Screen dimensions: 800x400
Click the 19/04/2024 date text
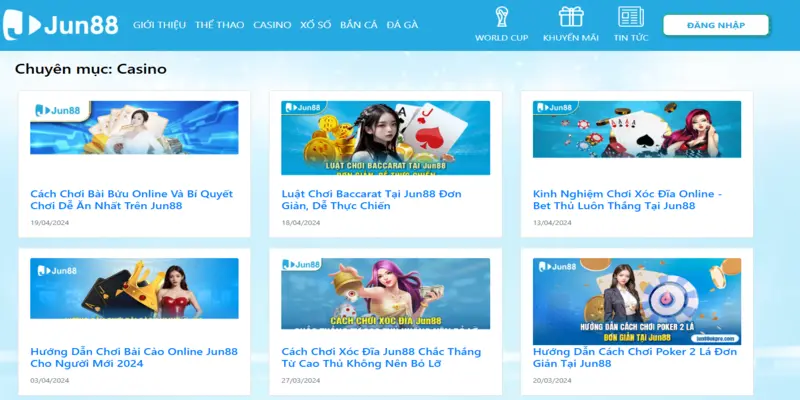click(x=49, y=222)
